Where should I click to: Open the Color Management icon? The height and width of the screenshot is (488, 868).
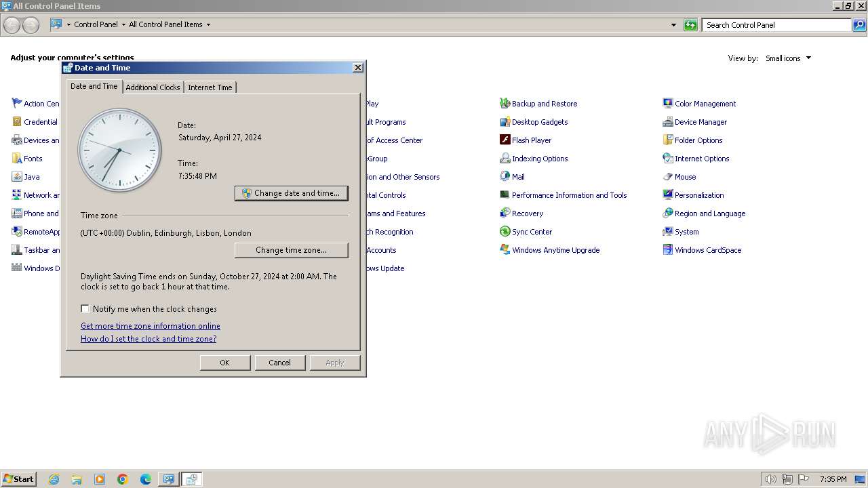tap(668, 104)
